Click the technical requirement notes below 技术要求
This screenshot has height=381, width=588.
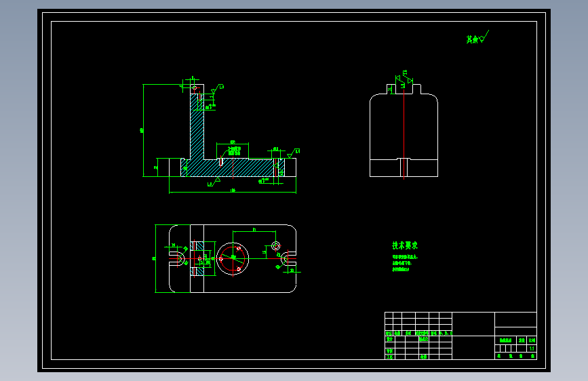click(405, 263)
